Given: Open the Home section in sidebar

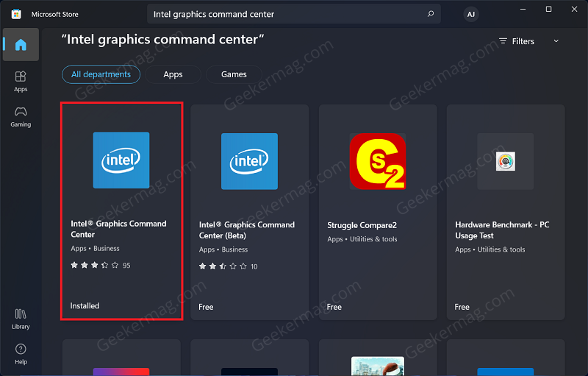Looking at the screenshot, I should coord(21,45).
